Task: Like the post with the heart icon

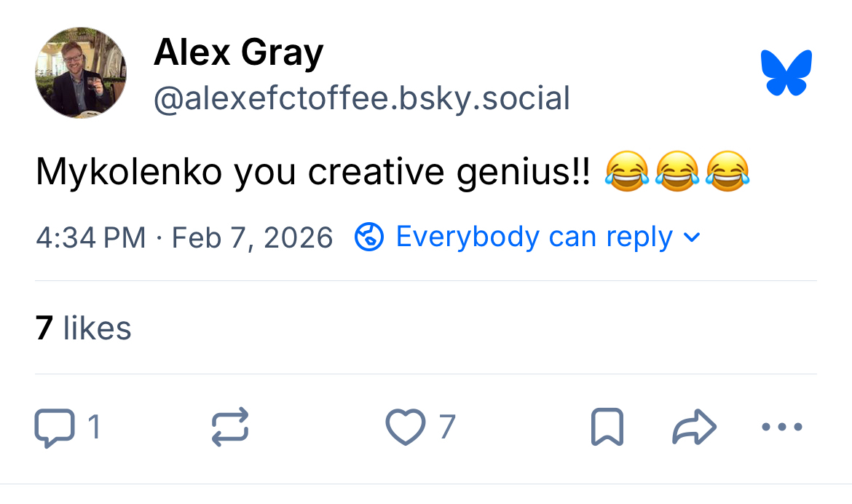Action: [x=405, y=428]
